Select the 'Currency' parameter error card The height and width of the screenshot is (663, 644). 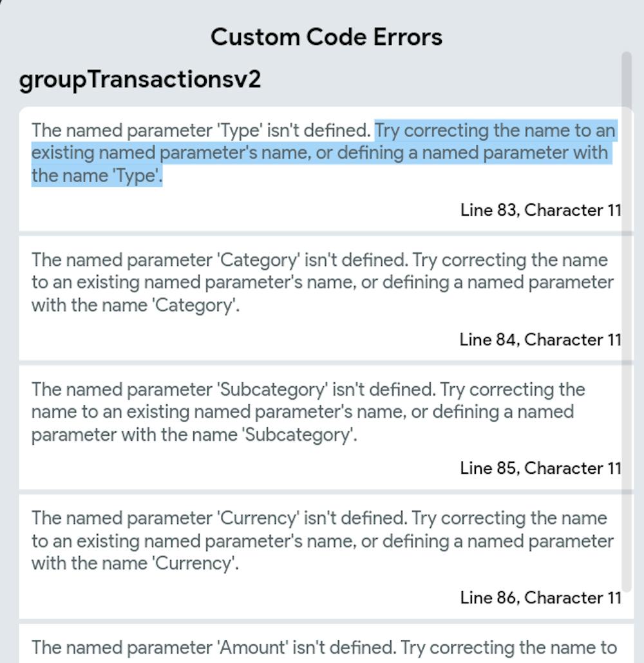tap(322, 554)
